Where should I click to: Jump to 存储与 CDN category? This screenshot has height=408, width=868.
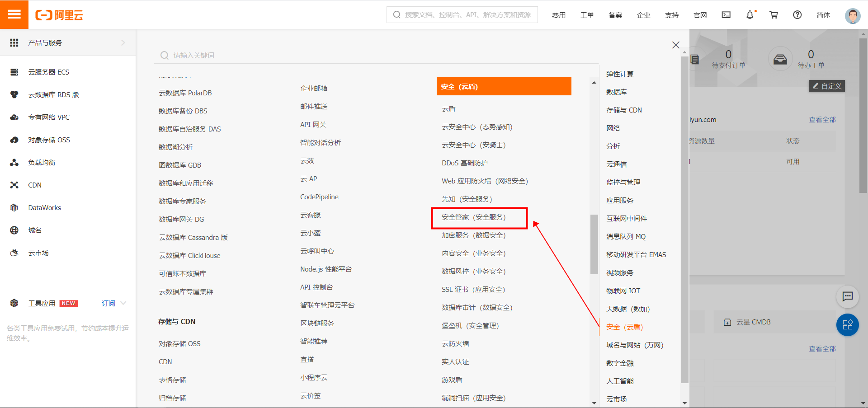point(624,110)
